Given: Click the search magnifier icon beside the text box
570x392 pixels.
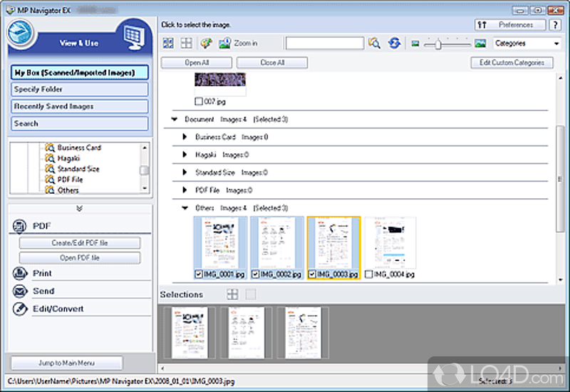Looking at the screenshot, I should (x=375, y=43).
